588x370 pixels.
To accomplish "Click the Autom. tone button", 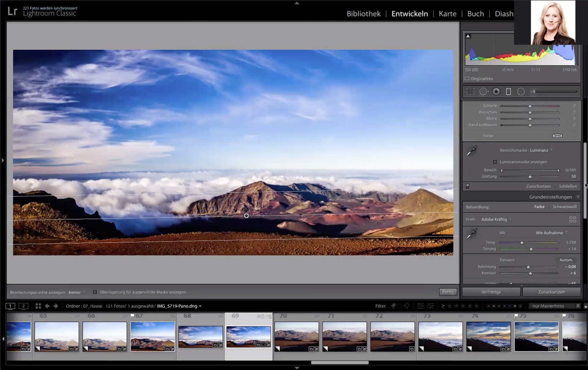I will 566,260.
